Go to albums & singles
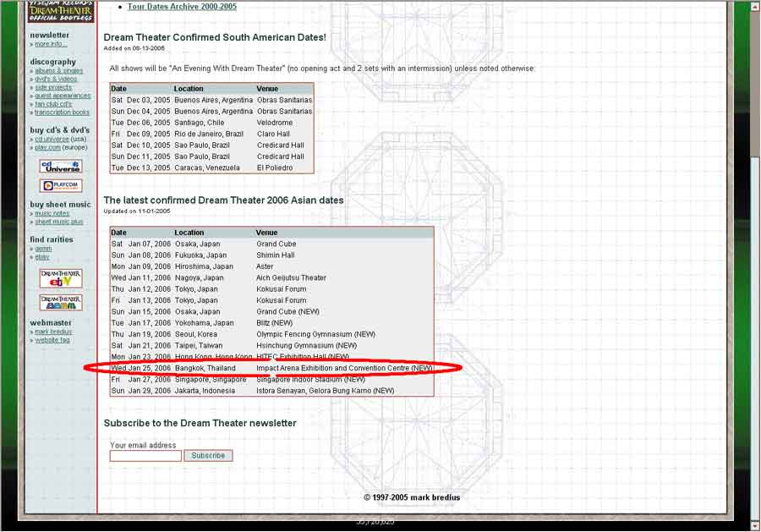The image size is (761, 532). pos(58,70)
